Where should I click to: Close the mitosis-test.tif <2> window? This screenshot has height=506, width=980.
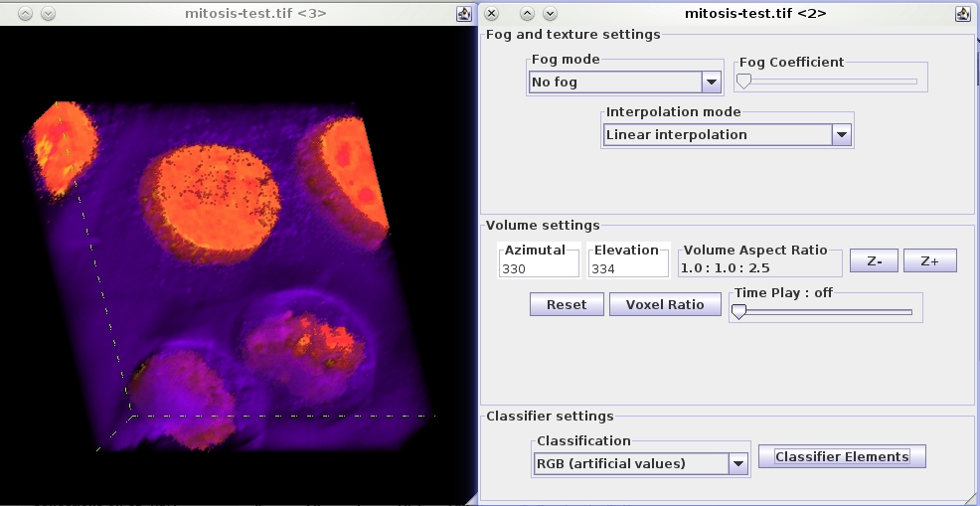(x=492, y=13)
